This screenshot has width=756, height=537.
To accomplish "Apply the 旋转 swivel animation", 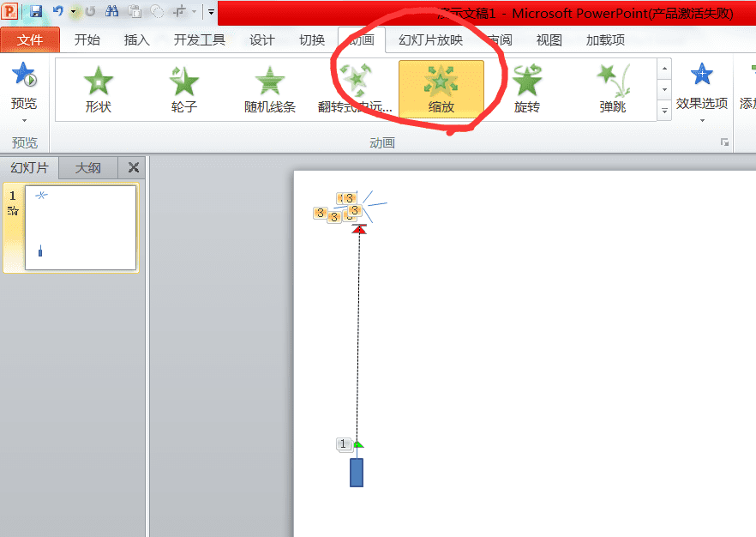I will pyautogui.click(x=527, y=89).
